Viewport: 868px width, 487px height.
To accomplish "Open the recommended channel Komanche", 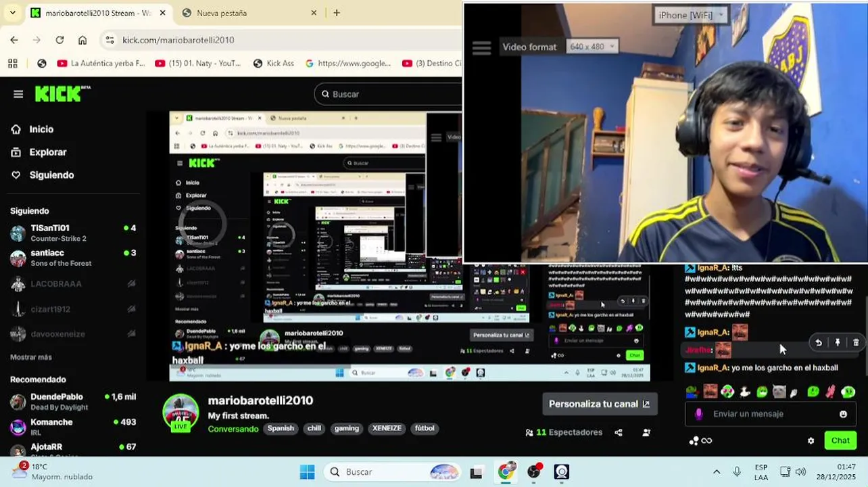I will click(x=73, y=427).
